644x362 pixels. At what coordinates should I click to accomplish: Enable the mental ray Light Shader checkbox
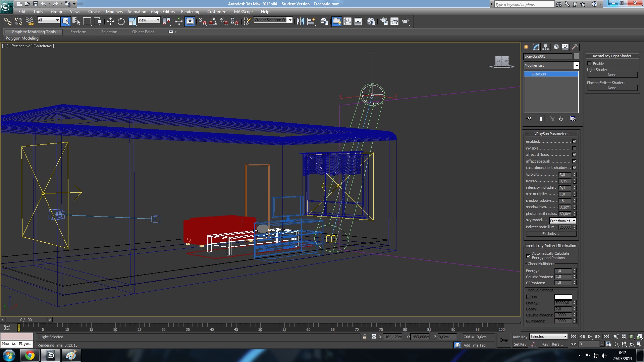pyautogui.click(x=589, y=64)
